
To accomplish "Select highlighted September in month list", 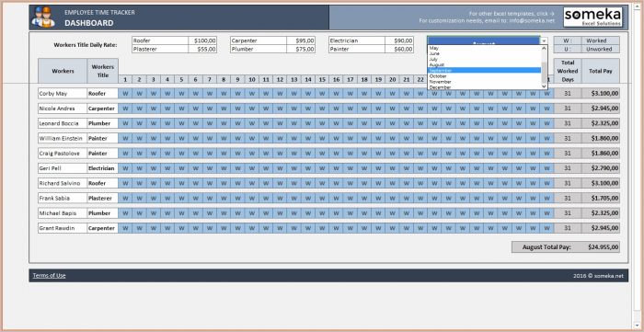I will pos(485,70).
